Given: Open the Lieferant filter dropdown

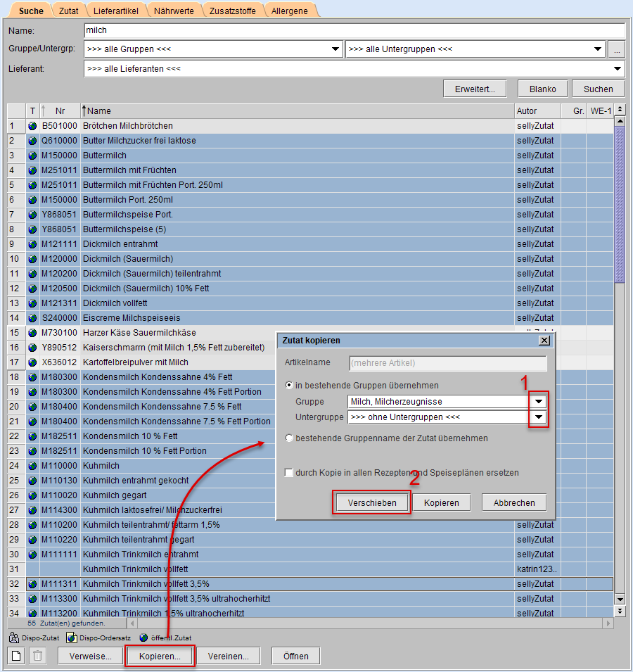Looking at the screenshot, I should 618,69.
